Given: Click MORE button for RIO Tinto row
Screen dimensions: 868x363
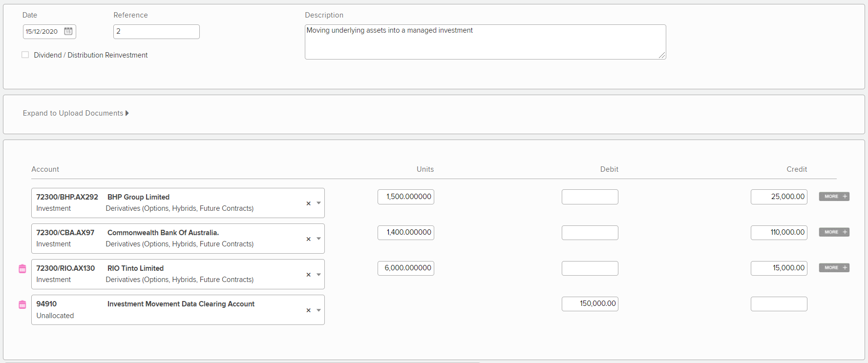Looking at the screenshot, I should tap(834, 268).
